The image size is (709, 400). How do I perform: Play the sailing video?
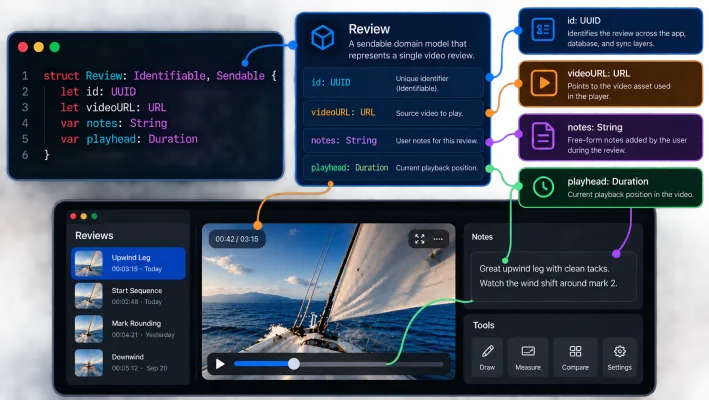[x=220, y=364]
